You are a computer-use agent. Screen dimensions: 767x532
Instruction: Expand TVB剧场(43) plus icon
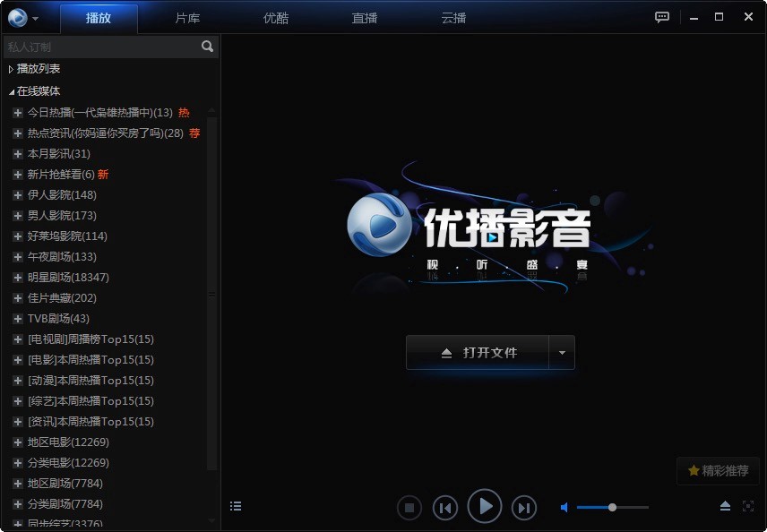[x=18, y=319]
